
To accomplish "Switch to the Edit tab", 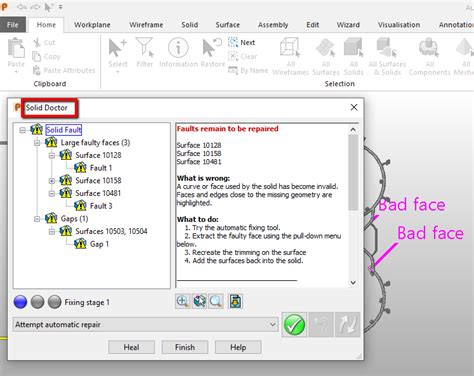I will (x=313, y=25).
